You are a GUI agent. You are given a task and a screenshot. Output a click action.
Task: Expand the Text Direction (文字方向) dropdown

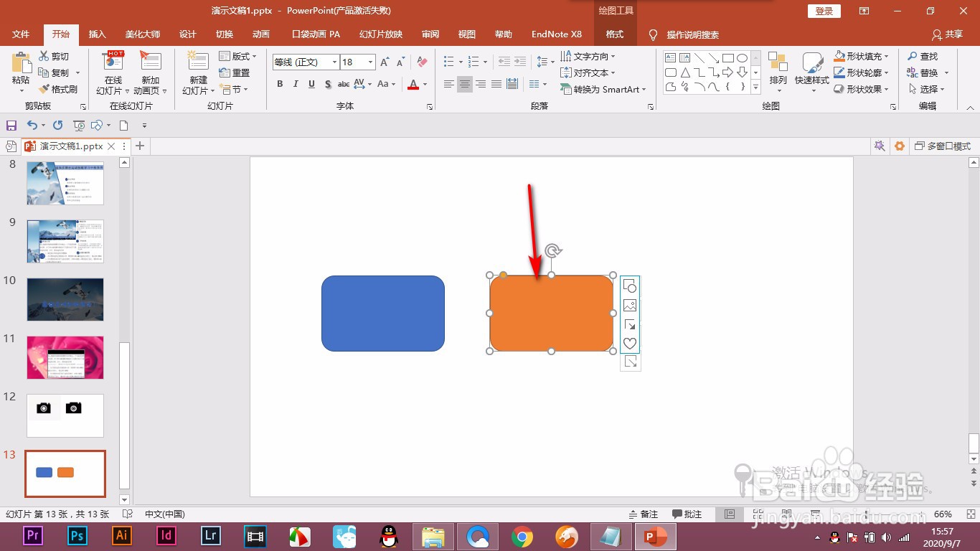[x=588, y=56]
